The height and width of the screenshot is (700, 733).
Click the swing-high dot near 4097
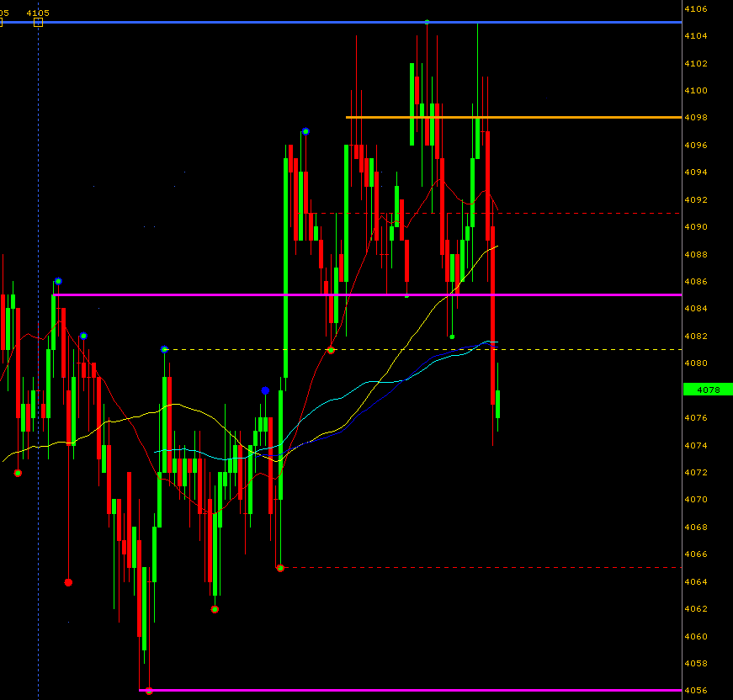(305, 131)
